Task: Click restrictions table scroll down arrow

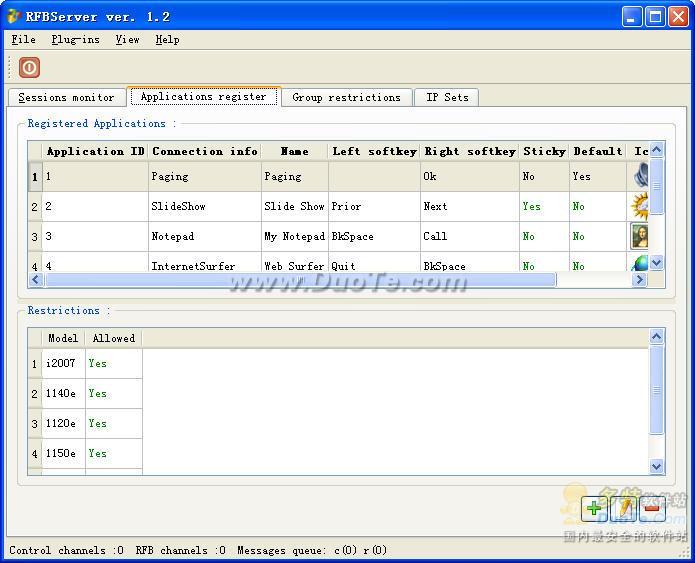Action: point(656,466)
